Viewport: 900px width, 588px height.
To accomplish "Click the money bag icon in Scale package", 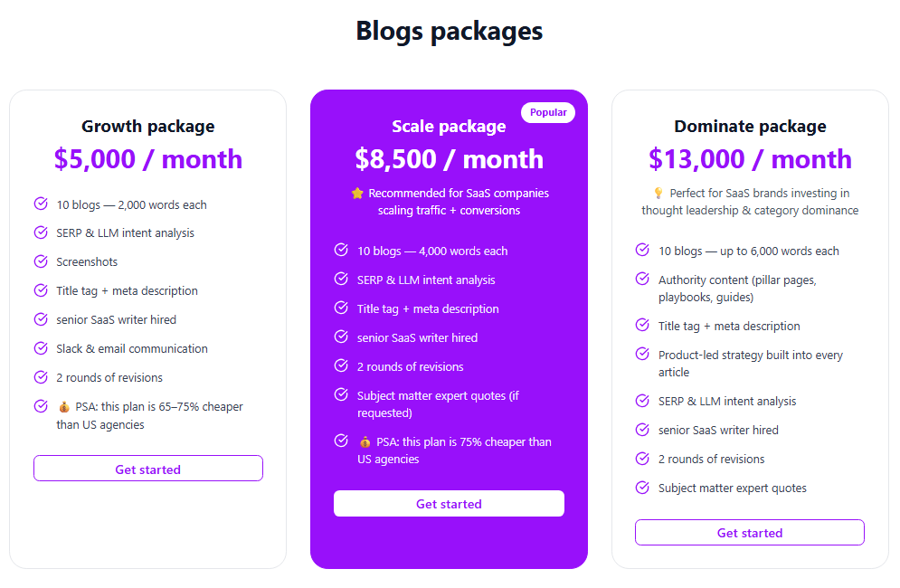I will [365, 442].
